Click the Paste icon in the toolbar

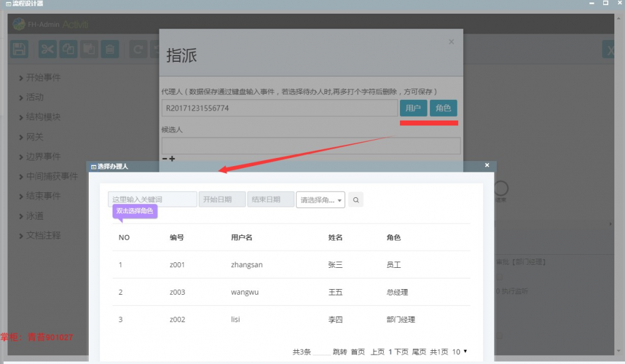click(89, 49)
